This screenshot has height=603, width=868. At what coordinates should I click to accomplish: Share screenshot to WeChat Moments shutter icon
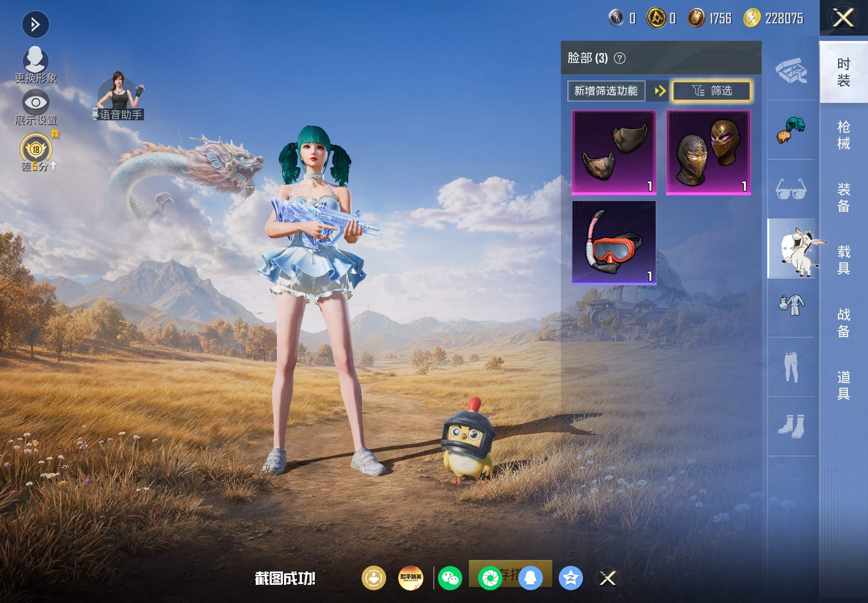490,578
